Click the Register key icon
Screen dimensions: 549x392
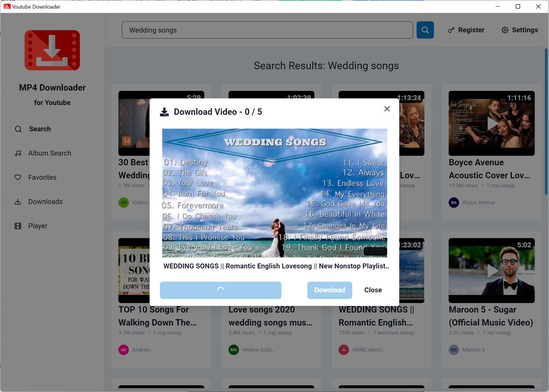(x=451, y=30)
